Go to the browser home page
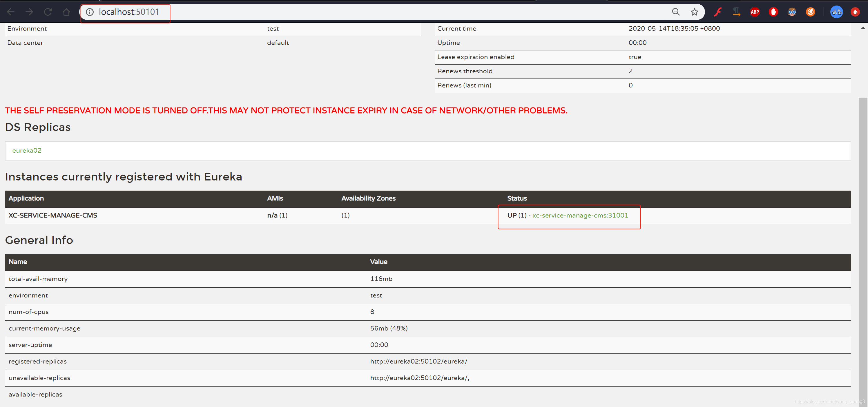868x407 pixels. click(66, 12)
